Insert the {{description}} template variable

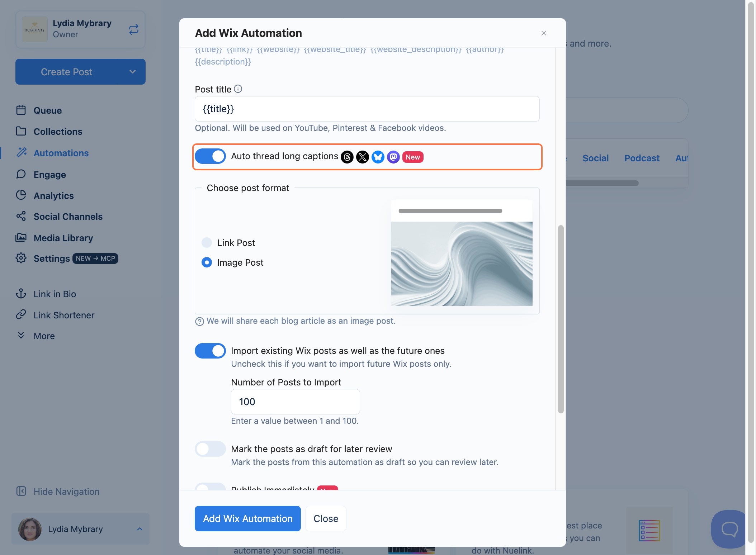pyautogui.click(x=223, y=62)
